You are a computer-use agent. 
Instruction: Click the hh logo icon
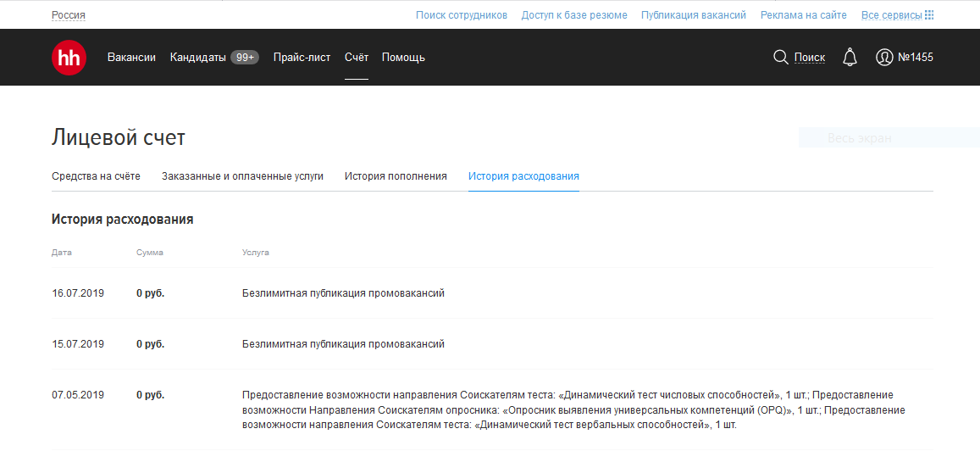[69, 58]
